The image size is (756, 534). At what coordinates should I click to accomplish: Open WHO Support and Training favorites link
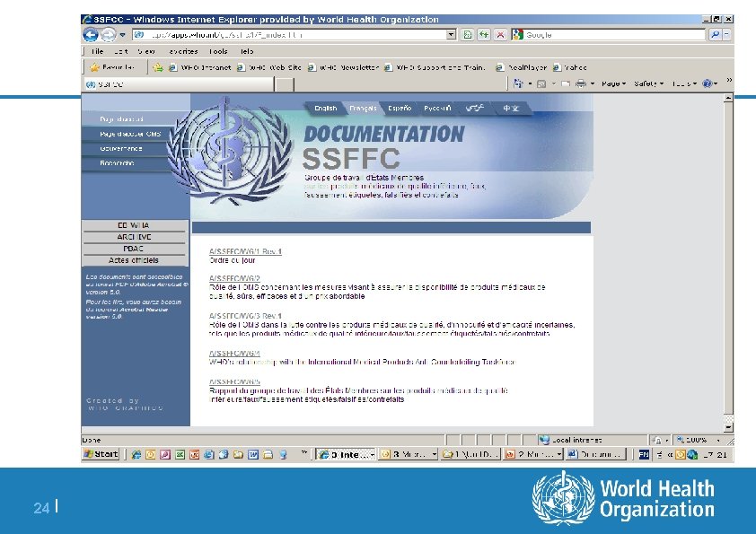pyautogui.click(x=435, y=67)
